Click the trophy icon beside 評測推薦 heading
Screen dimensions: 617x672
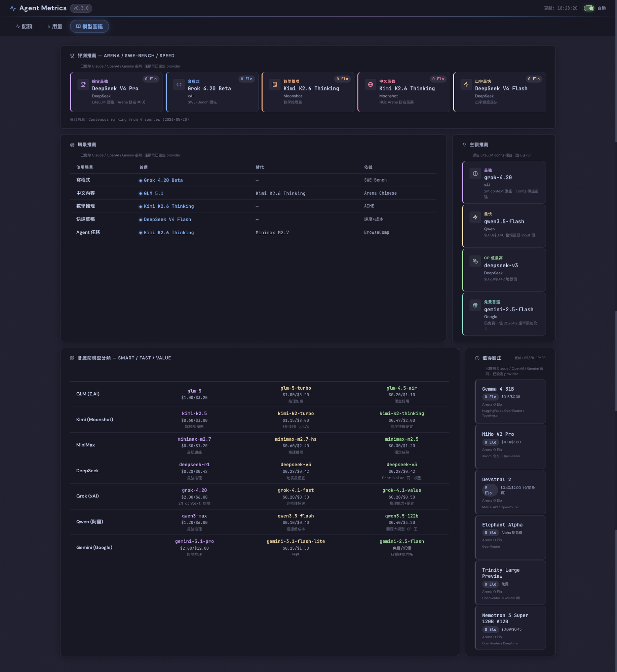72,56
